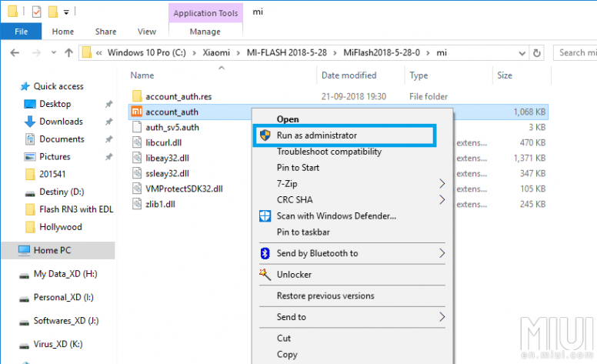Click the Windows Defender shield icon

tap(265, 216)
